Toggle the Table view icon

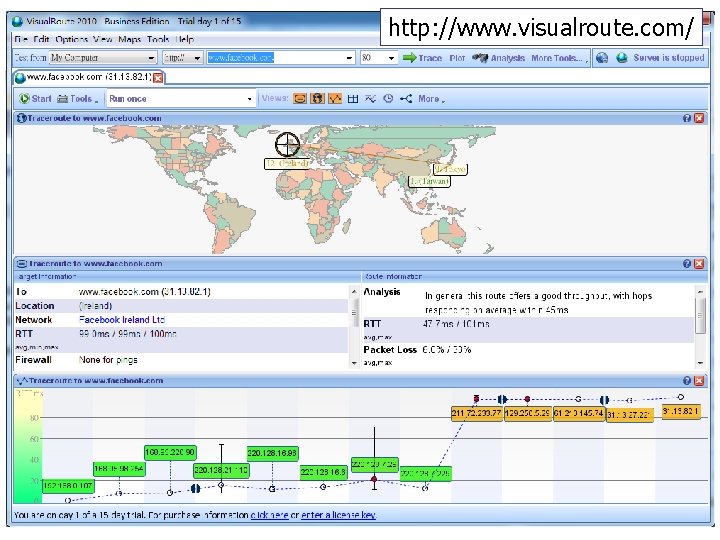pyautogui.click(x=353, y=99)
